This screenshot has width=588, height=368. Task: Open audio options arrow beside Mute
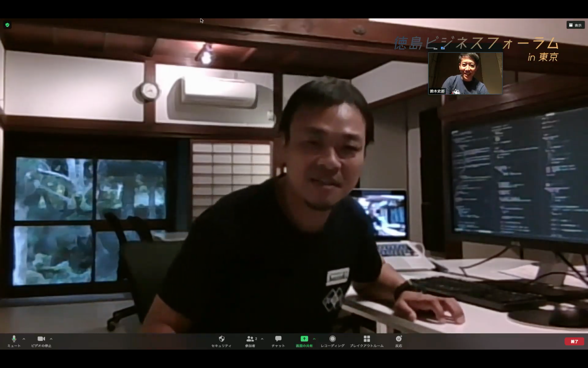pyautogui.click(x=24, y=339)
